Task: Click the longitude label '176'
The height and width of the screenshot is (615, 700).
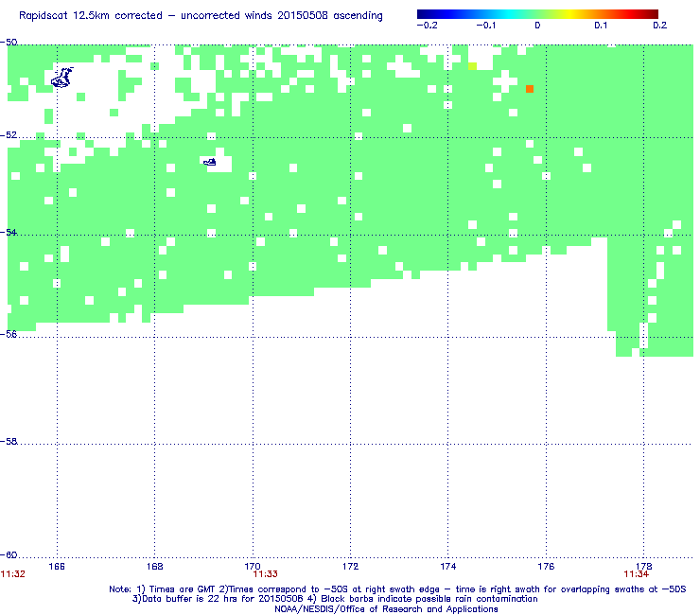Action: 546,567
